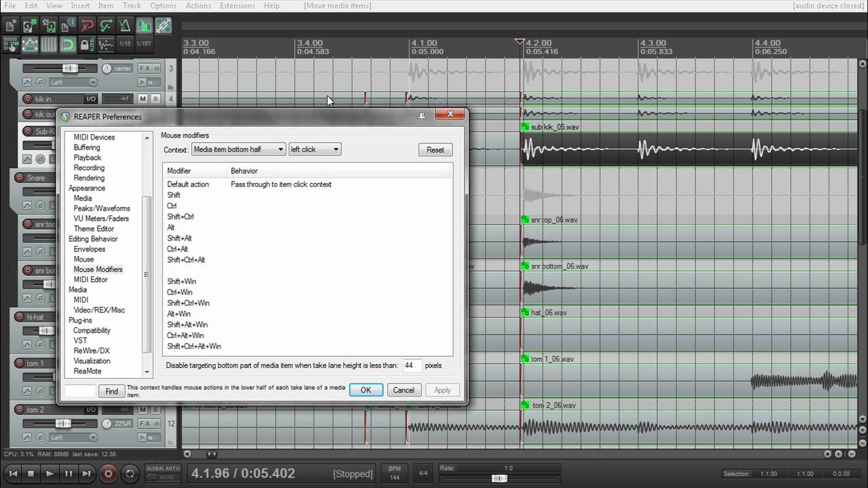
Task: Open the Extensions menu
Action: [237, 5]
